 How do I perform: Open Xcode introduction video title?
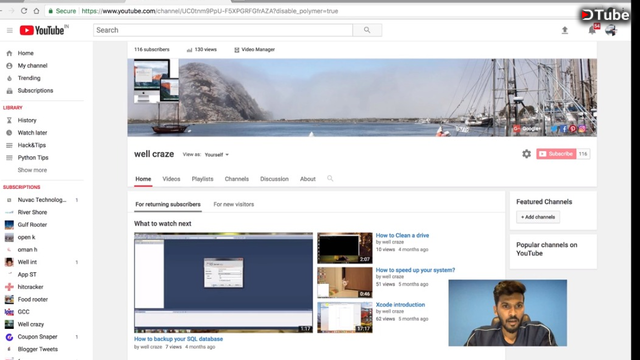(x=400, y=305)
